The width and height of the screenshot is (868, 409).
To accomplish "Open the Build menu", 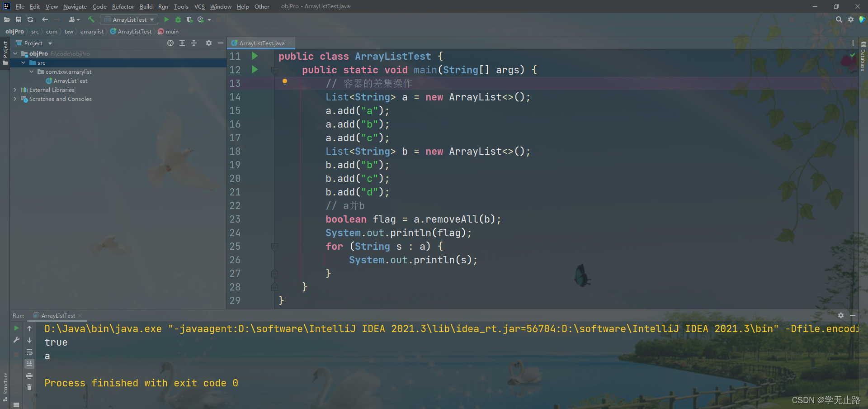I will coord(146,6).
